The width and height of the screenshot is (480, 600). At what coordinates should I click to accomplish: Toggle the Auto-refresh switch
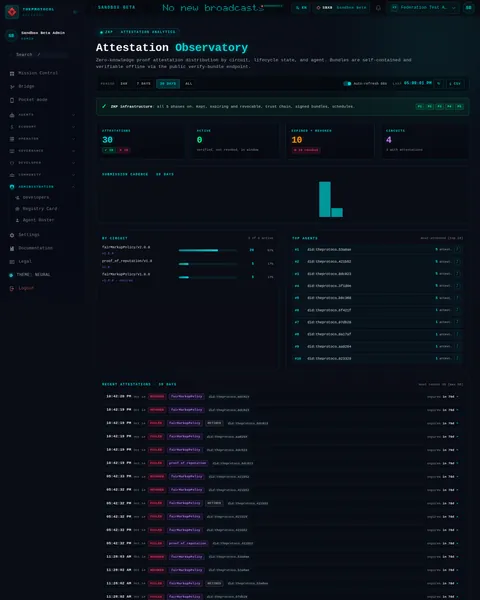click(x=347, y=83)
